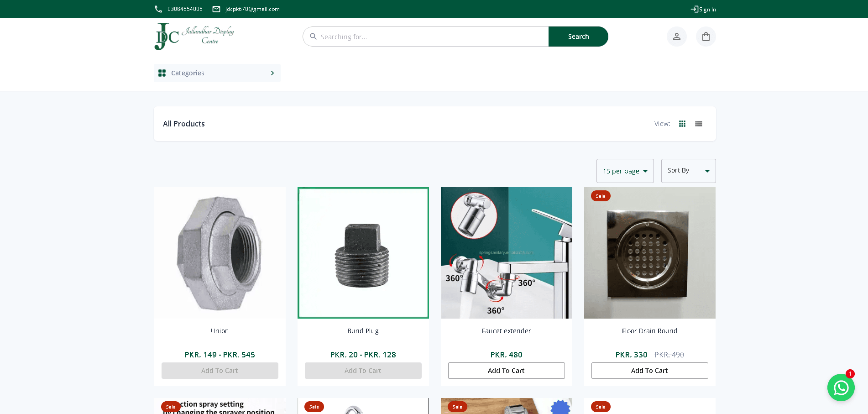This screenshot has width=868, height=414.
Task: Click phone number 03084554005
Action: point(185,9)
